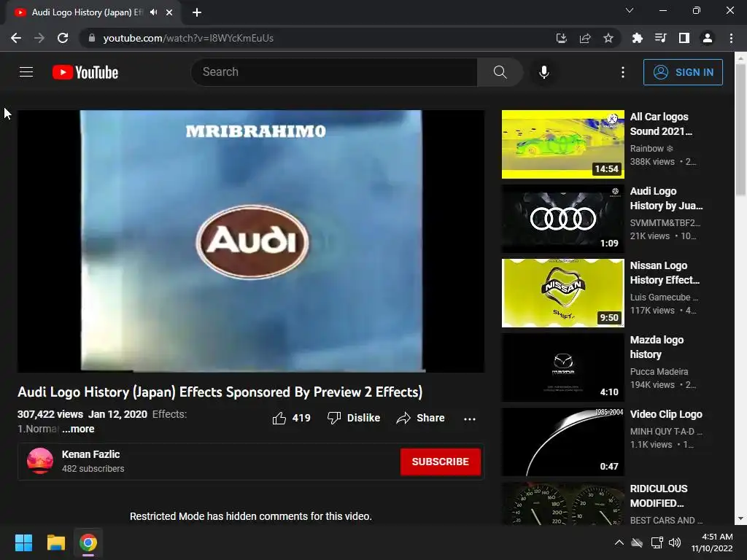Toggle Chrome side panel icon
The height and width of the screenshot is (560, 747).
684,38
